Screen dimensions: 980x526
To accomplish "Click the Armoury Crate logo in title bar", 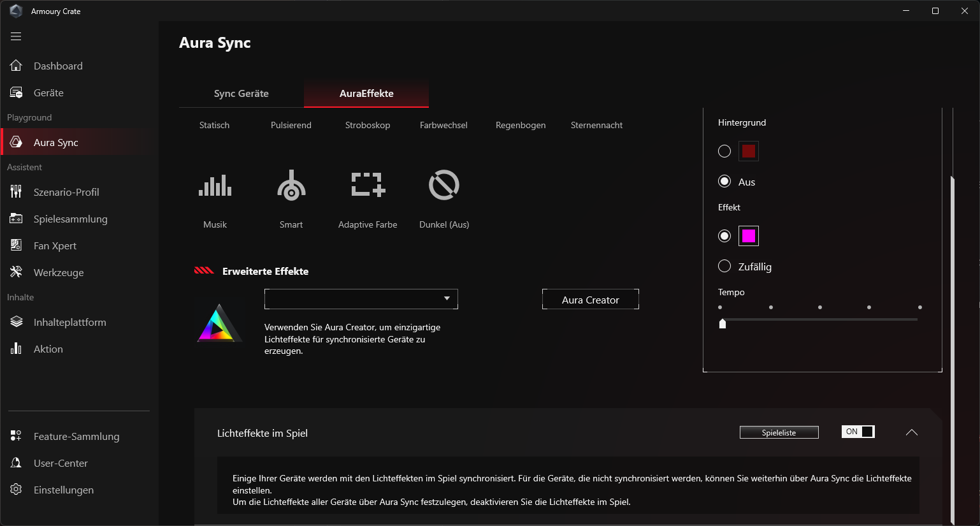I will click(x=16, y=11).
